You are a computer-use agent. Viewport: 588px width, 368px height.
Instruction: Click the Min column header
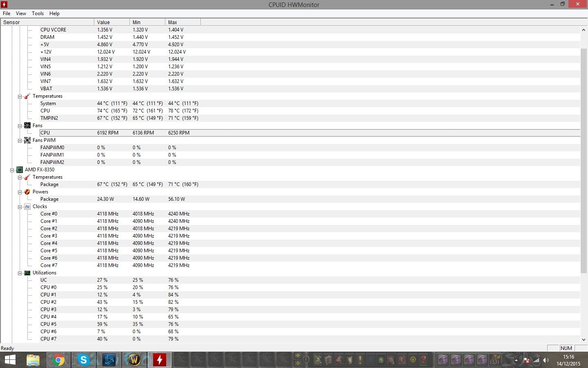coord(147,22)
